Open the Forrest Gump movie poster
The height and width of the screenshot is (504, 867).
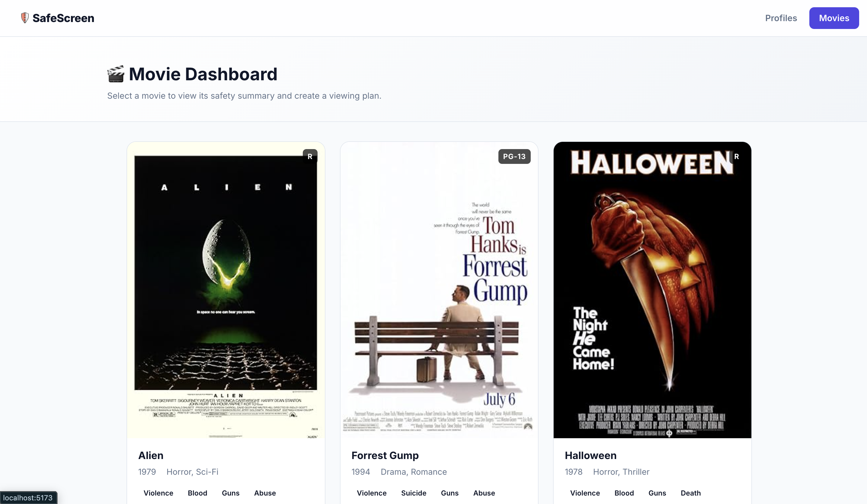point(439,290)
